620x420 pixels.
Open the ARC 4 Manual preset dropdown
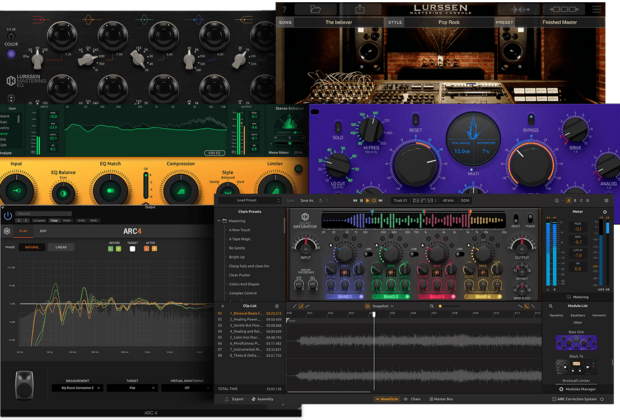tap(43, 214)
